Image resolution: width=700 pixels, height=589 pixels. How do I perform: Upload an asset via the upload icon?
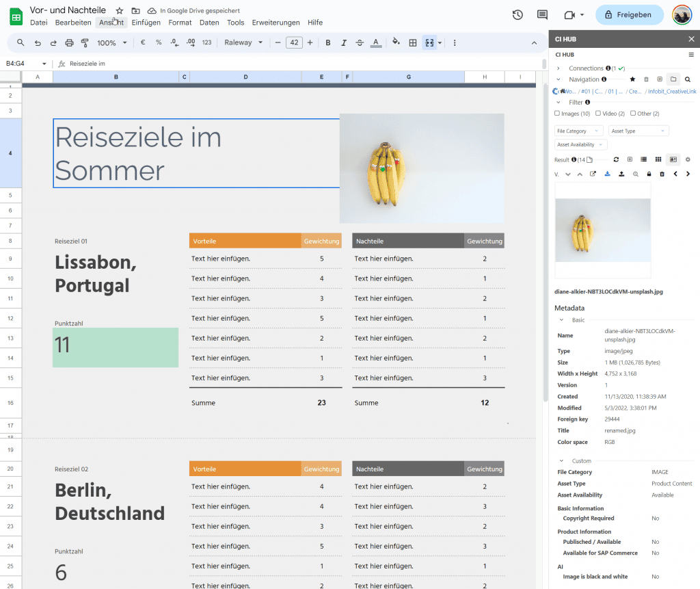point(621,174)
